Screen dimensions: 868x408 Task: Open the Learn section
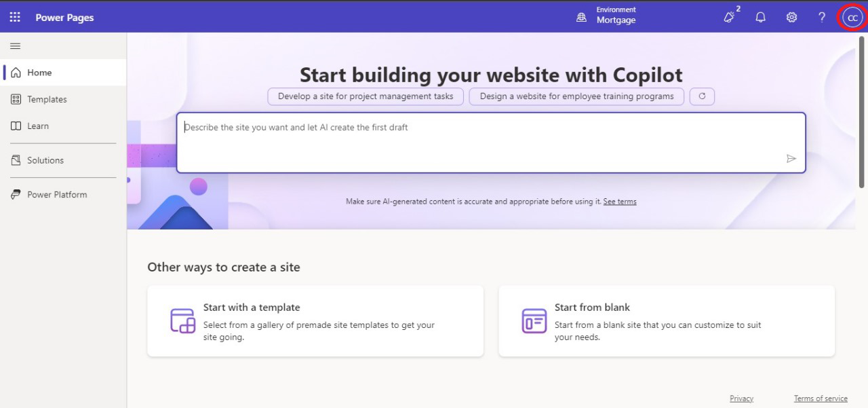38,126
